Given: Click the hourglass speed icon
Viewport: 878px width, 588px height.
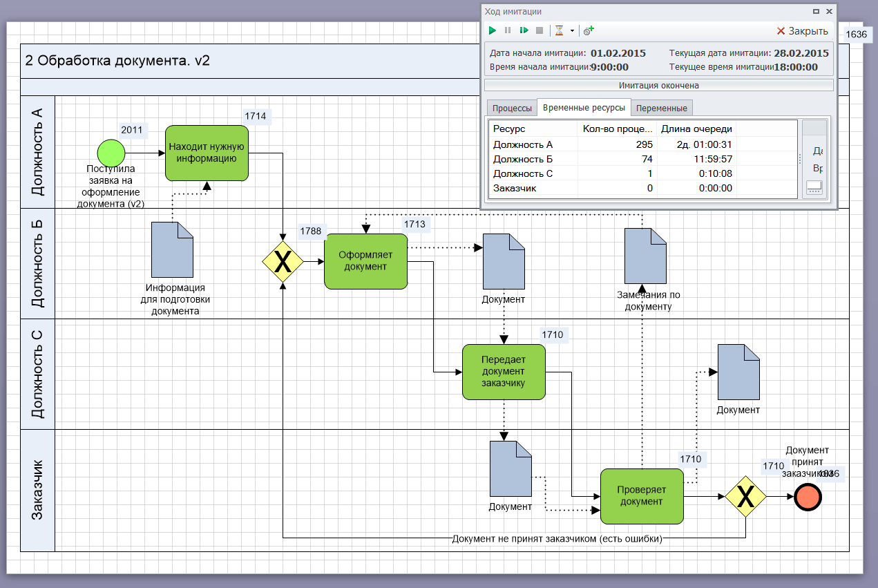Looking at the screenshot, I should tap(560, 30).
